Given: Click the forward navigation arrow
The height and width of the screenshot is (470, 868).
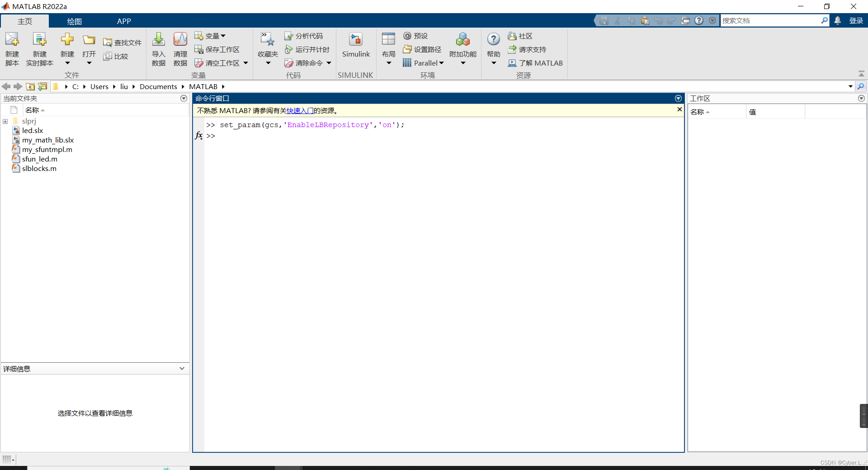Looking at the screenshot, I should pyautogui.click(x=18, y=86).
